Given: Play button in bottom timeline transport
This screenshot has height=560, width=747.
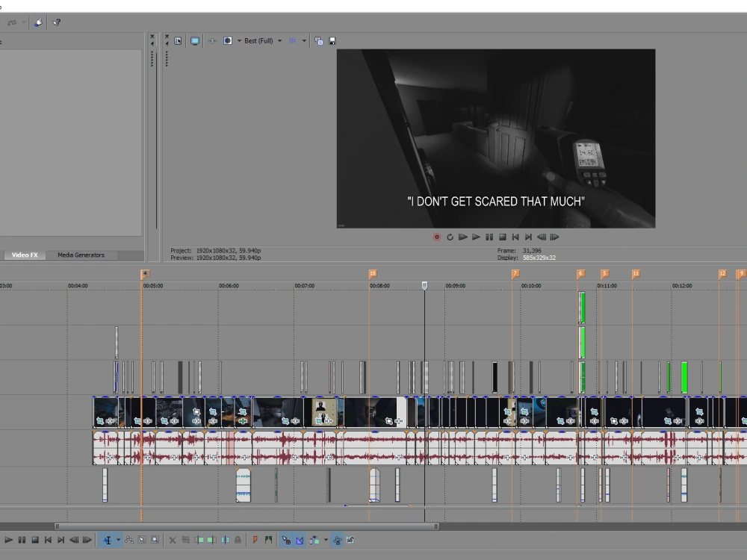Looking at the screenshot, I should [8, 540].
